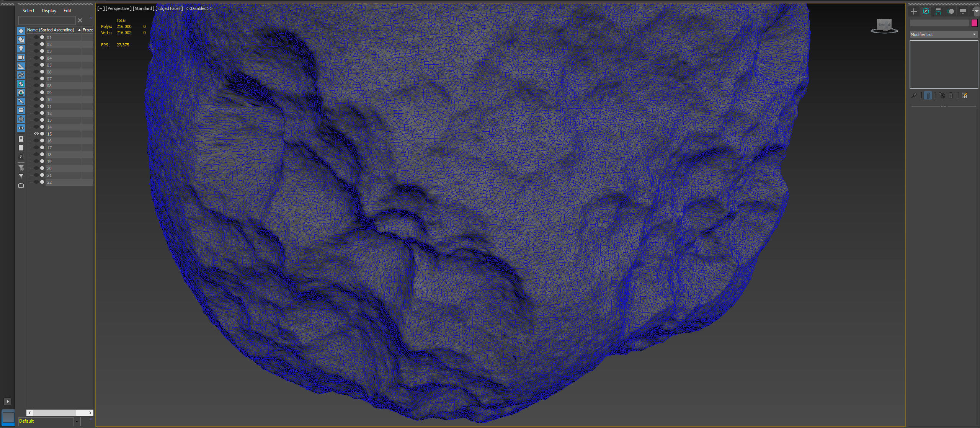Click the Sort by Layer icon below funnel

tap(21, 185)
